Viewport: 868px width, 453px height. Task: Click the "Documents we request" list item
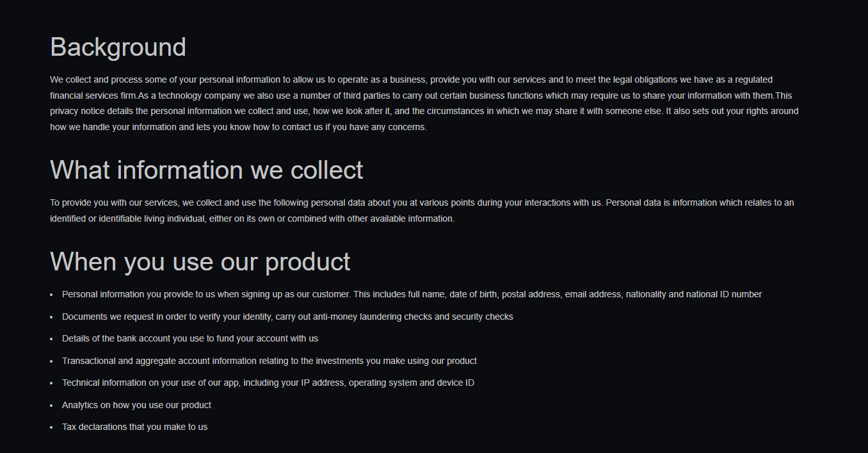point(287,317)
